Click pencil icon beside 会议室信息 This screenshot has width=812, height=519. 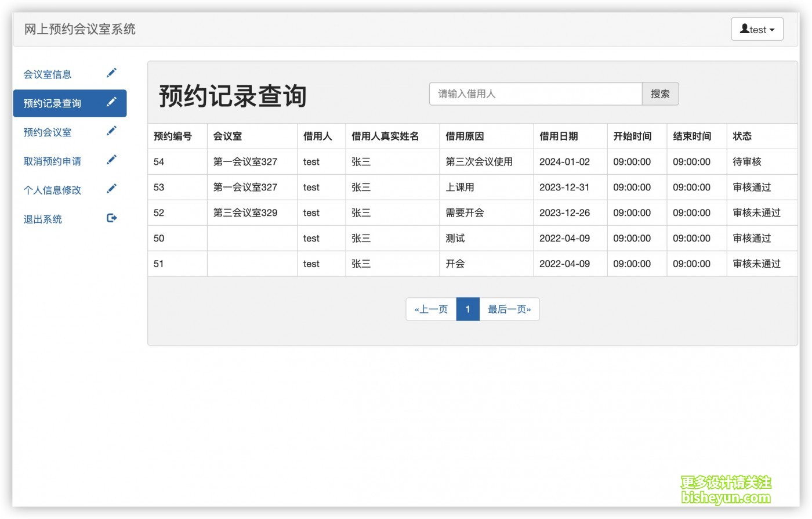(111, 73)
